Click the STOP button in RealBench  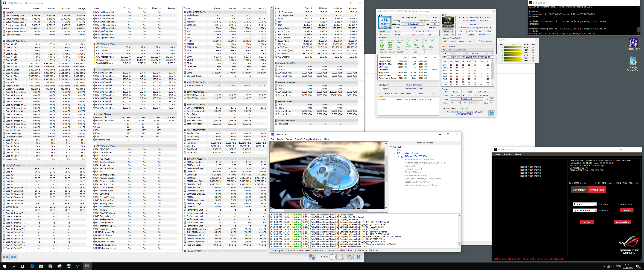point(626,210)
